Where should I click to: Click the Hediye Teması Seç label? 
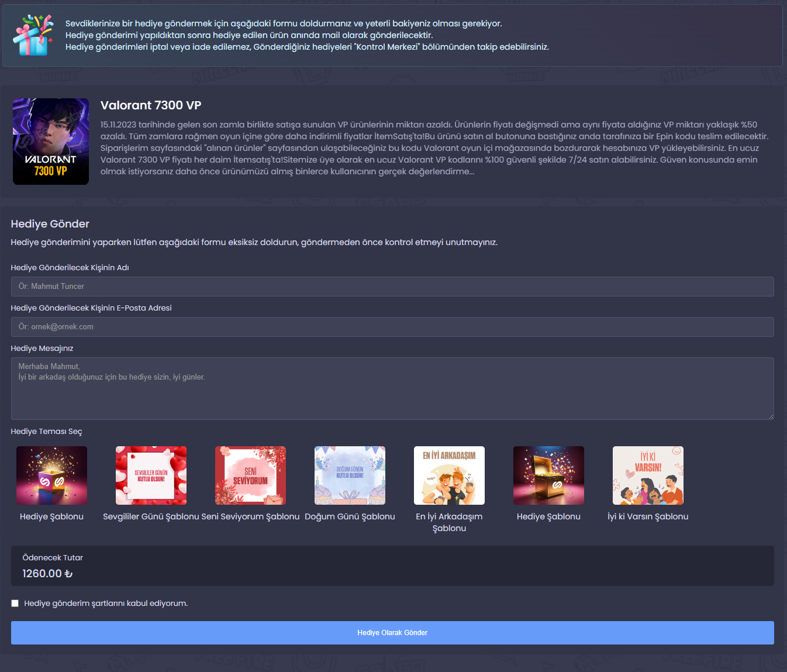click(46, 432)
